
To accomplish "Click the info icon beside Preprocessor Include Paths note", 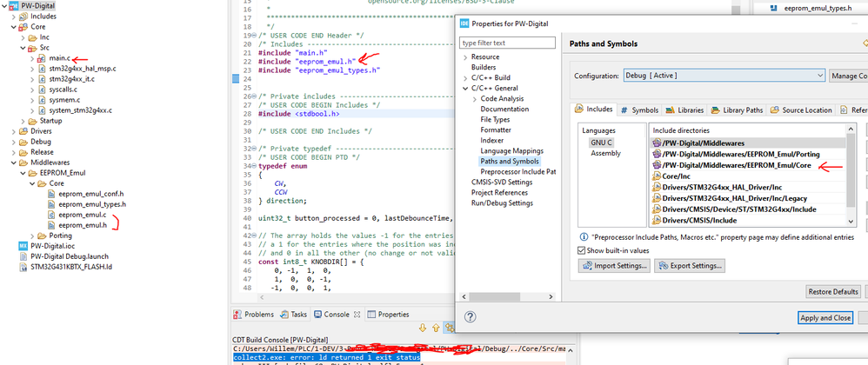I will pos(584,238).
